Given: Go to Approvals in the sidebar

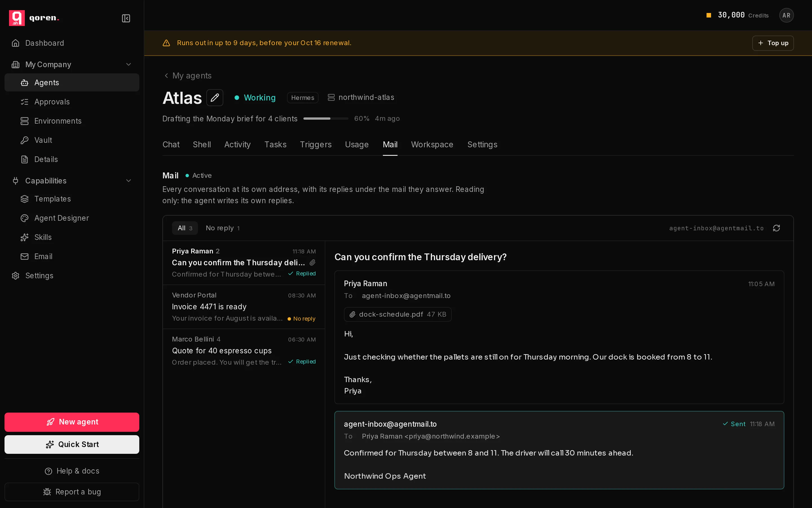Looking at the screenshot, I should (72, 102).
